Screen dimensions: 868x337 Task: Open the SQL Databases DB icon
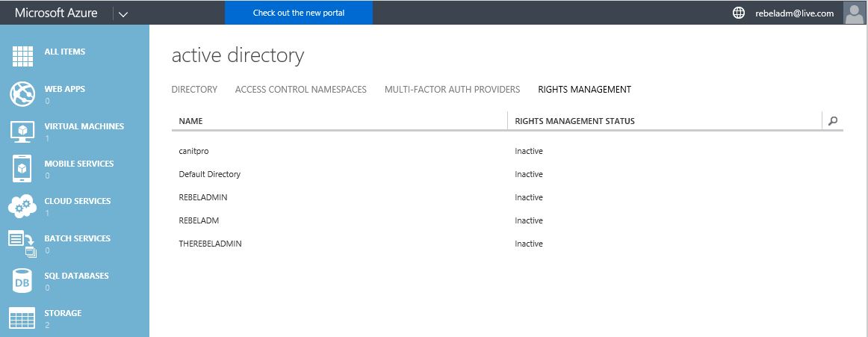(22, 280)
